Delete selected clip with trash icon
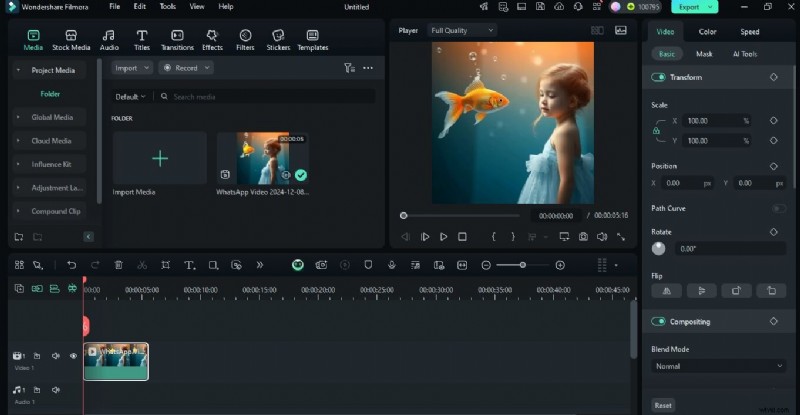 118,265
